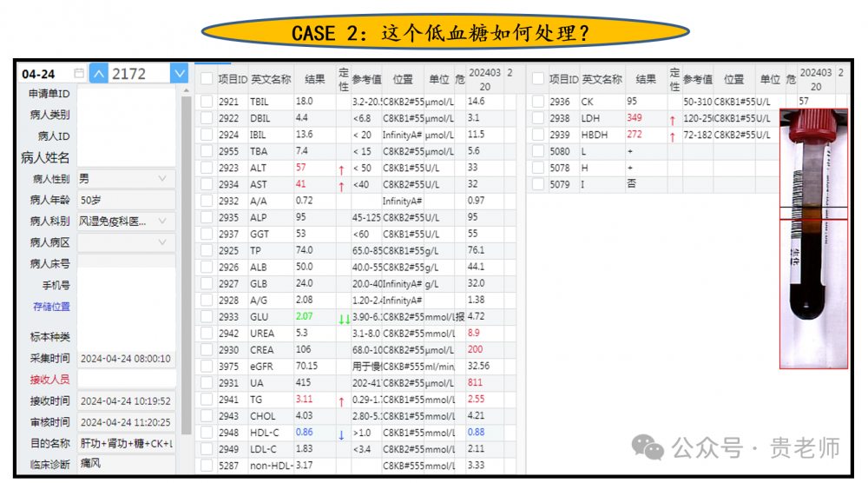Click the patient info panel vertical scrollbar
This screenshot has width=868, height=483.
point(185,261)
